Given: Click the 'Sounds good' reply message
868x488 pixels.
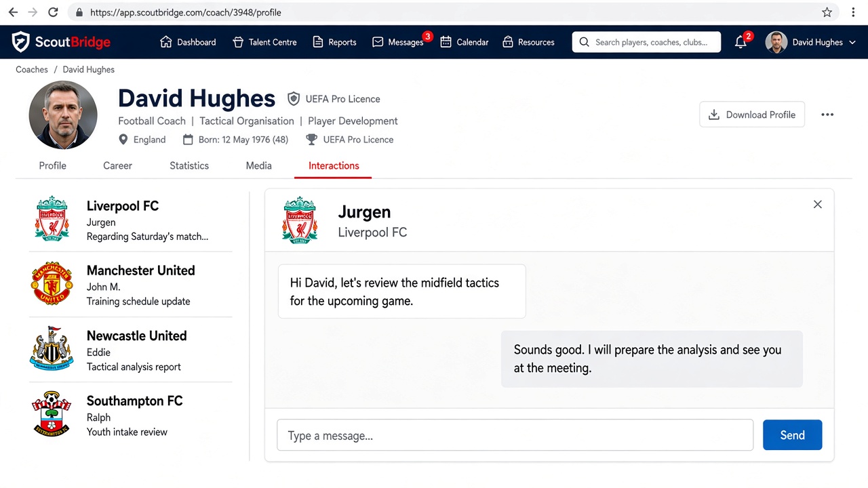Looking at the screenshot, I should click(652, 359).
